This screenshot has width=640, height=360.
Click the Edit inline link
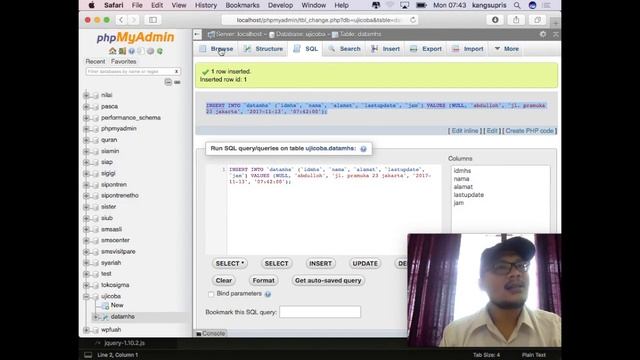(465, 131)
